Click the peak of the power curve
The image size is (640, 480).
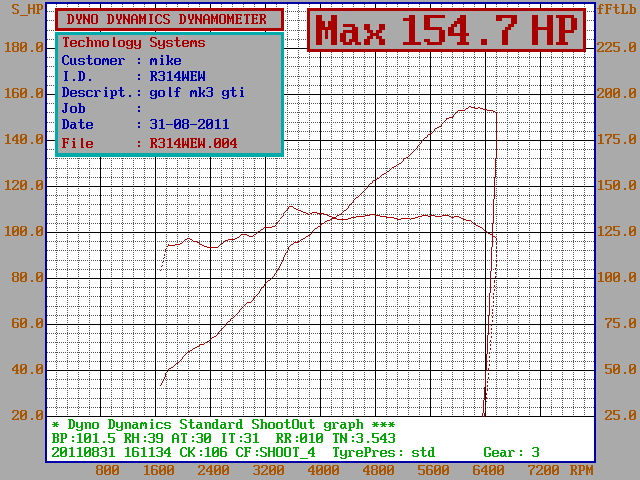pyautogui.click(x=472, y=107)
